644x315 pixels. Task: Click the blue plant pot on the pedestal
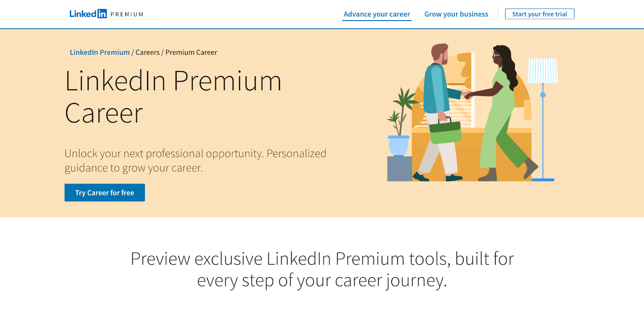pos(398,146)
